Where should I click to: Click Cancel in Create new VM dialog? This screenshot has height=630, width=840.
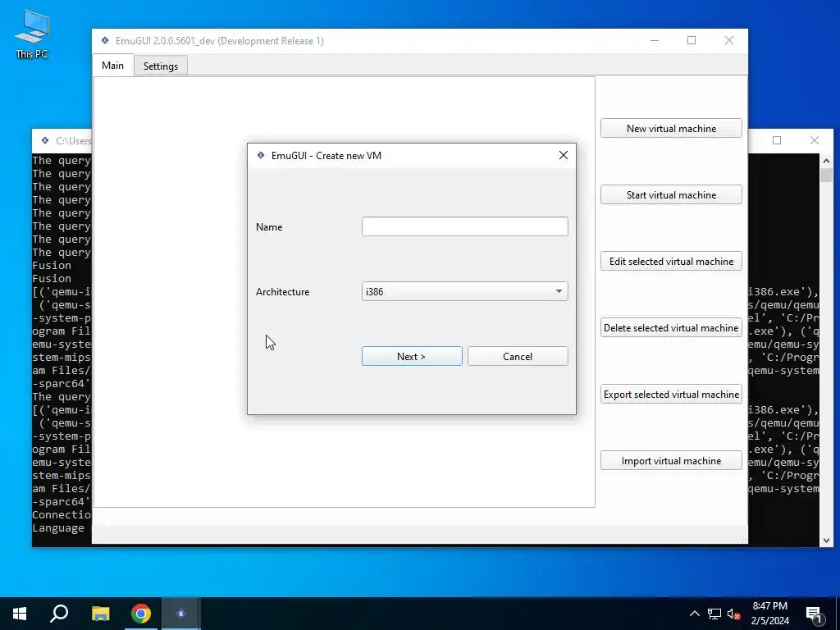518,356
